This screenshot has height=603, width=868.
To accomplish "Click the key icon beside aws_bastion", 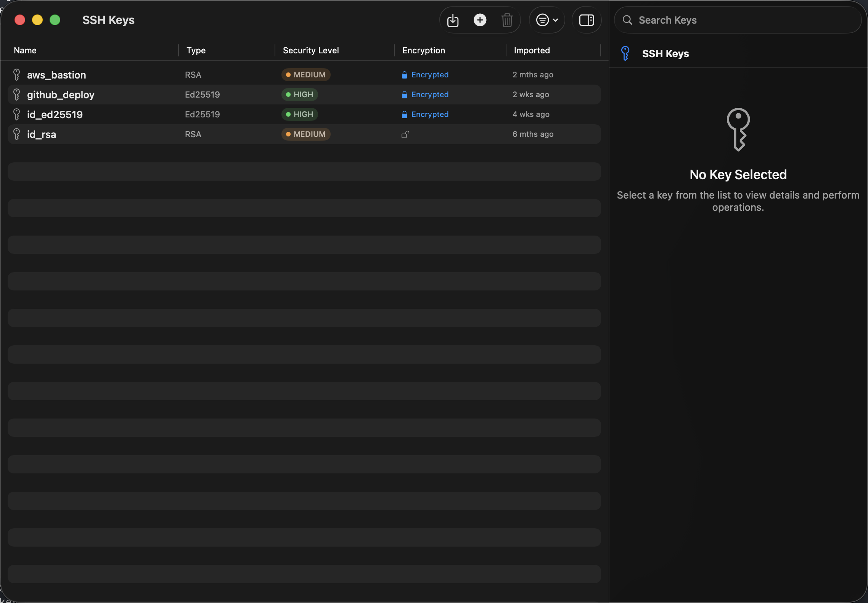I will pos(17,75).
